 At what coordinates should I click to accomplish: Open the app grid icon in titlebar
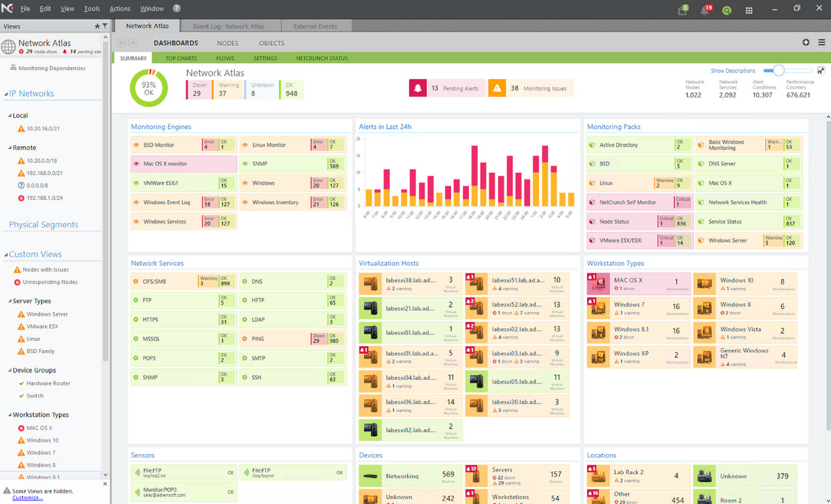point(748,10)
